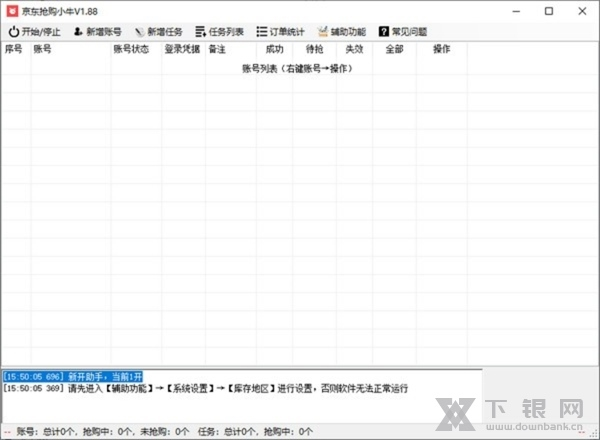Viewport: 600px width, 440px height.
Task: Click the 操作 column header
Action: pyautogui.click(x=442, y=49)
